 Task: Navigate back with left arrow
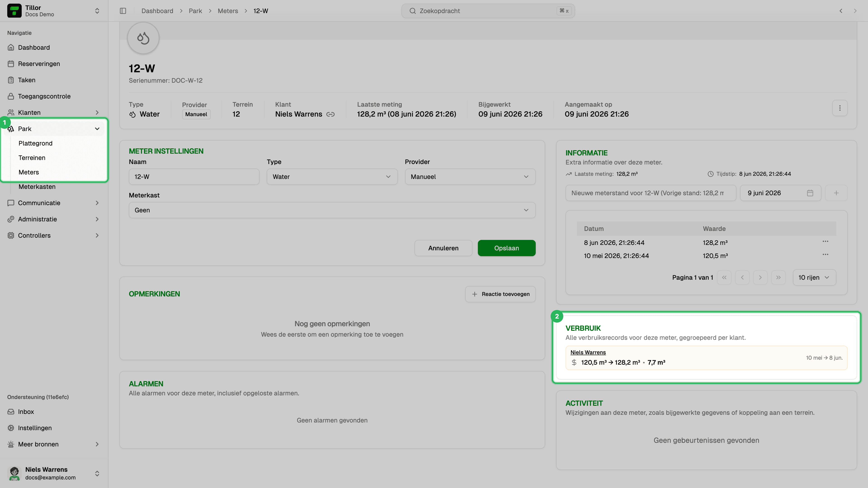(x=841, y=11)
